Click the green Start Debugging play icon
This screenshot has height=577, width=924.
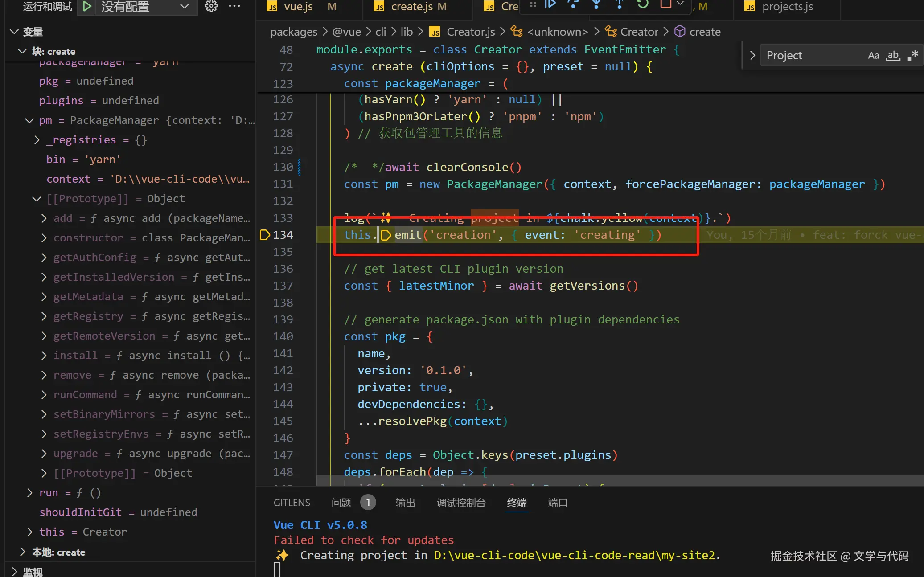click(x=87, y=6)
